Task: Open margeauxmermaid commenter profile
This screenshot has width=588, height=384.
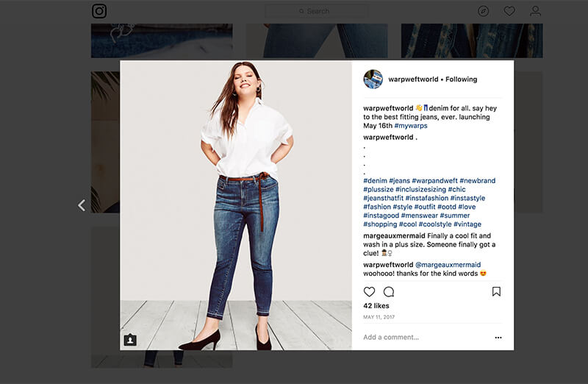Action: [394, 235]
